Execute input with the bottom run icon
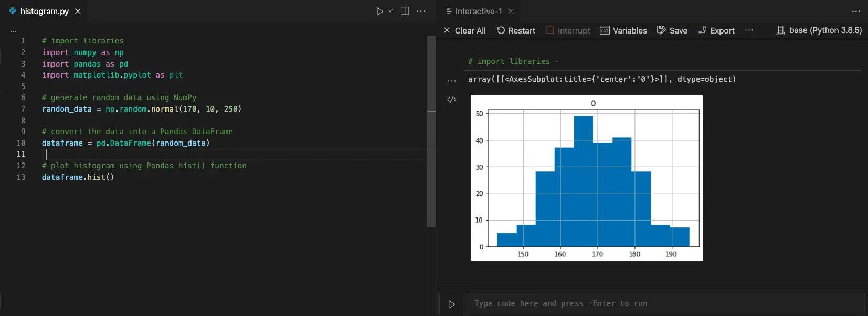868x316 pixels. pos(451,304)
